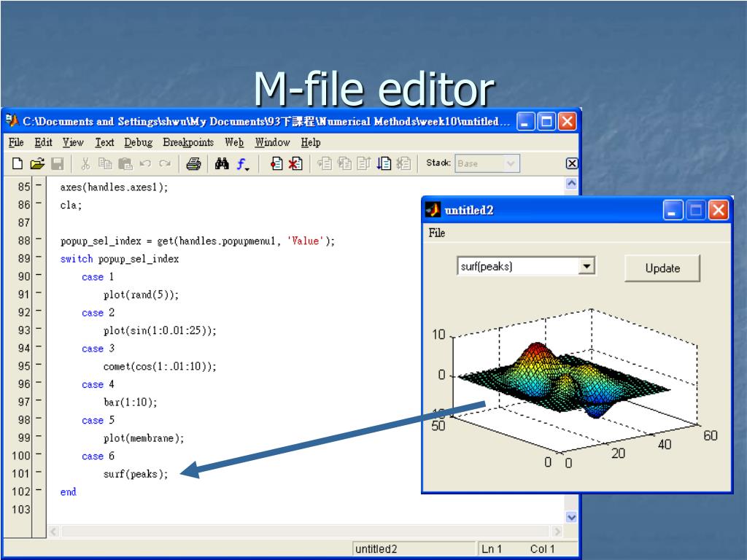Toggle breakpoint dash on line 88
Image resolution: width=747 pixels, height=560 pixels.
(x=39, y=238)
